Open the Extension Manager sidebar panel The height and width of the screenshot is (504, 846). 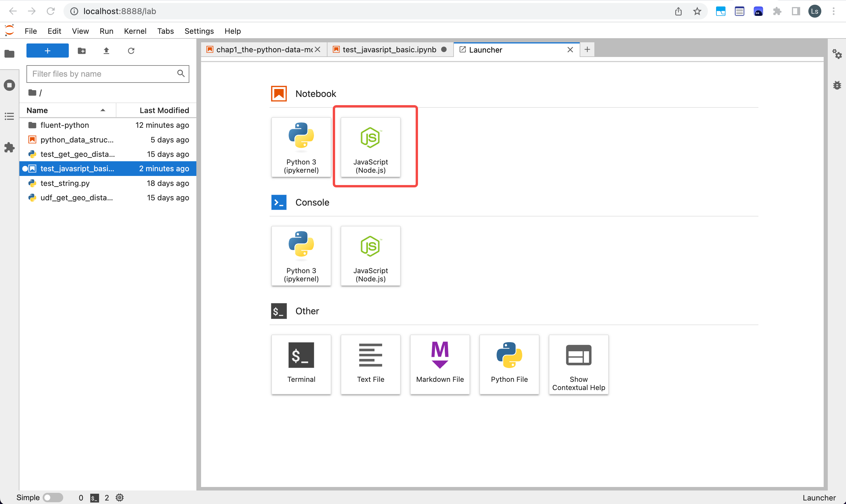(x=9, y=147)
